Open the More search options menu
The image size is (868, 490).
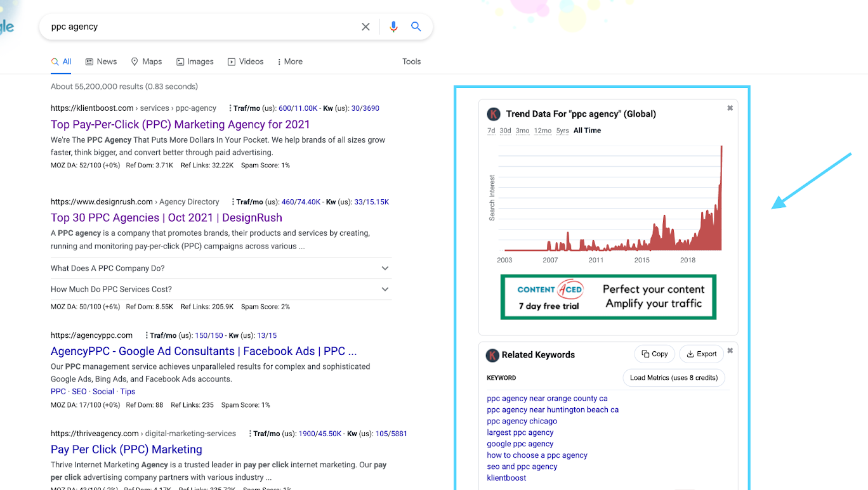290,61
